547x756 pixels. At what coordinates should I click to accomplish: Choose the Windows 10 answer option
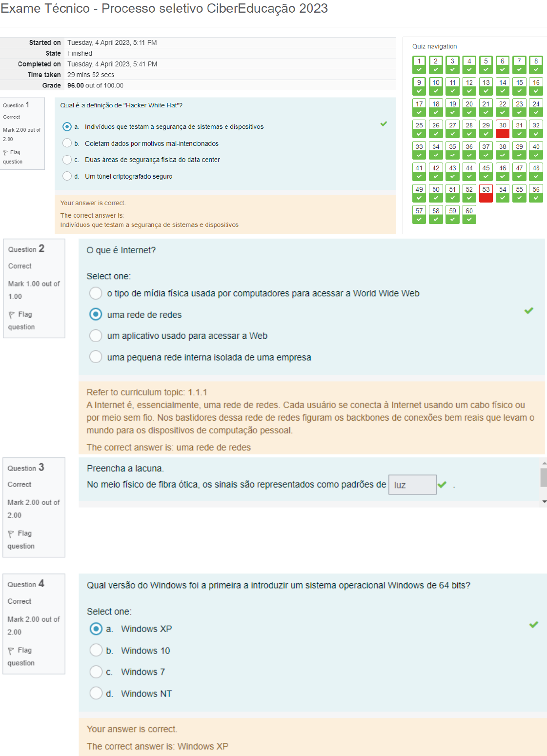(96, 650)
